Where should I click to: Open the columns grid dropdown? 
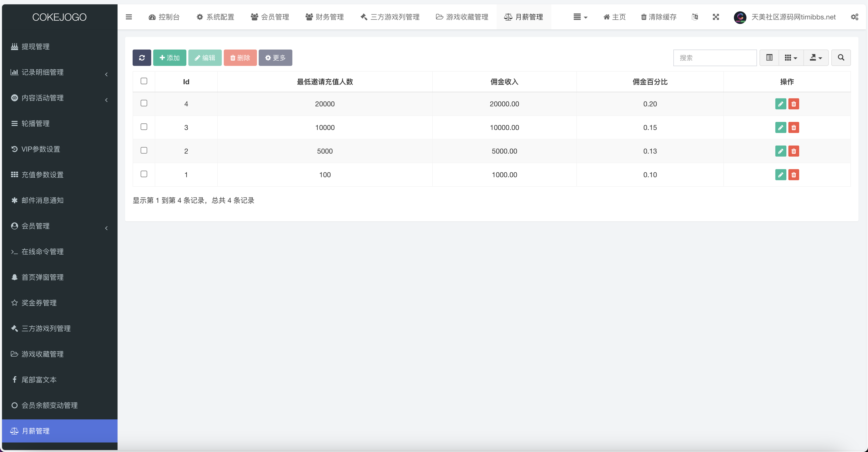pos(790,58)
